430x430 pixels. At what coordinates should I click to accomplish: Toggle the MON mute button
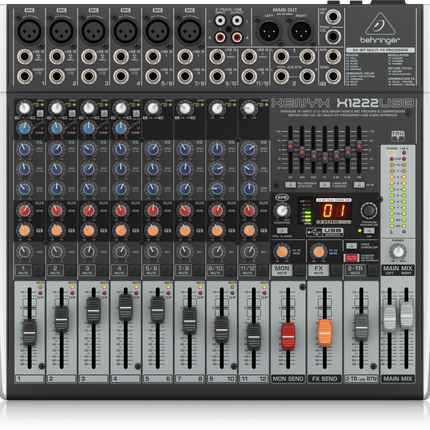(299, 270)
